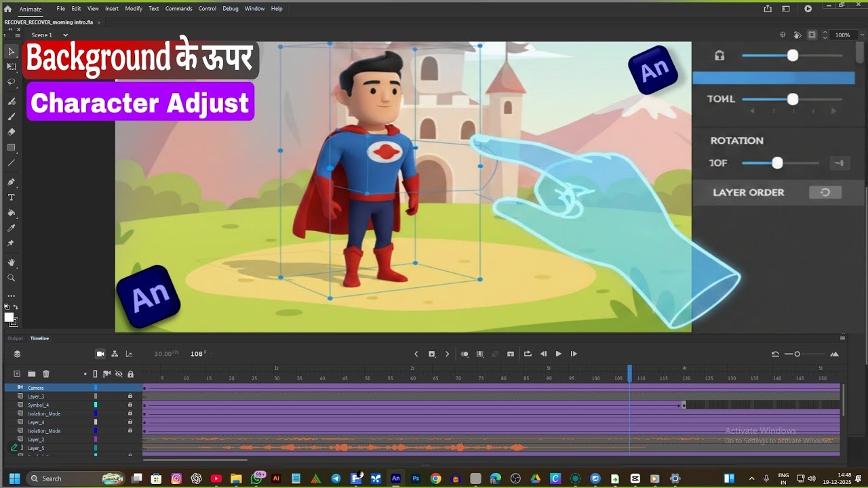868x488 pixels.
Task: Unlock the Layer_4 layer
Action: 130,422
